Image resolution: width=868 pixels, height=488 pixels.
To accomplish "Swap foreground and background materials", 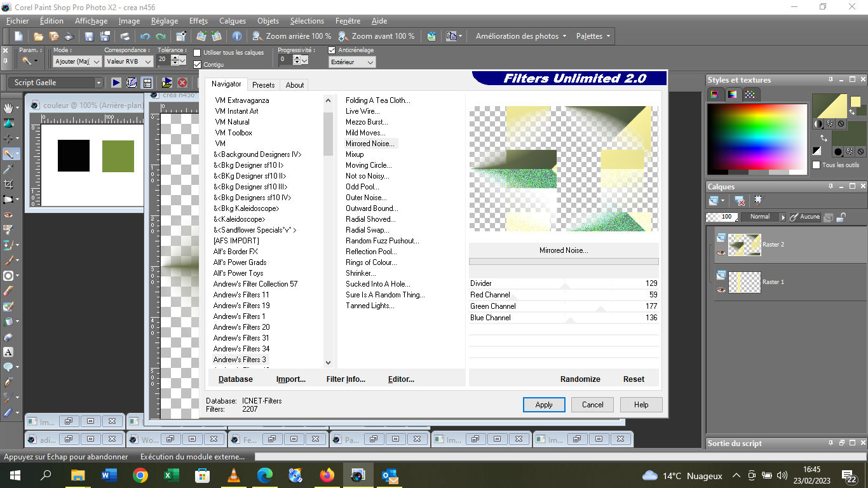I will pos(824,138).
